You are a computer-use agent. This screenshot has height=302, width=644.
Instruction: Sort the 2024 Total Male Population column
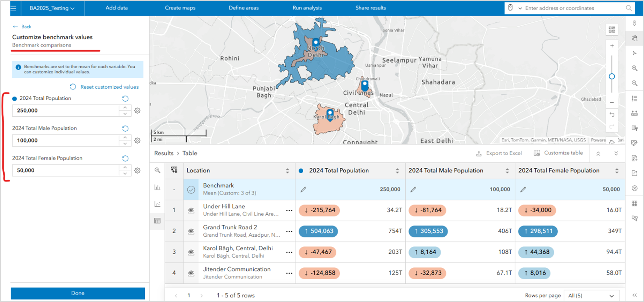[x=507, y=171]
